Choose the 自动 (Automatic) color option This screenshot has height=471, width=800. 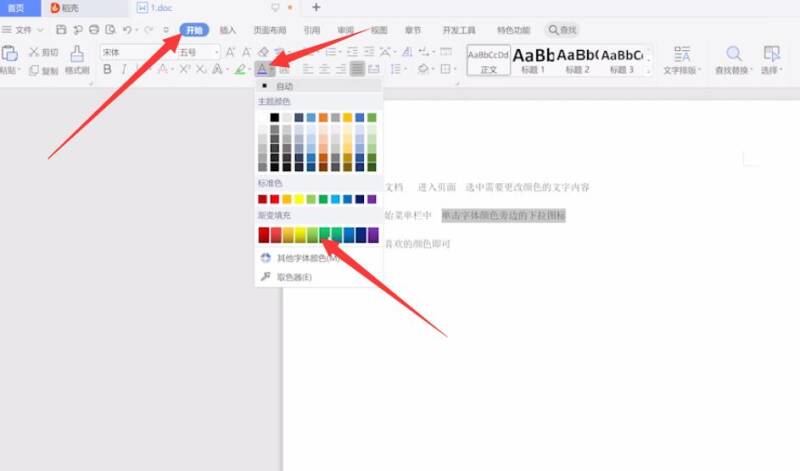coord(319,86)
